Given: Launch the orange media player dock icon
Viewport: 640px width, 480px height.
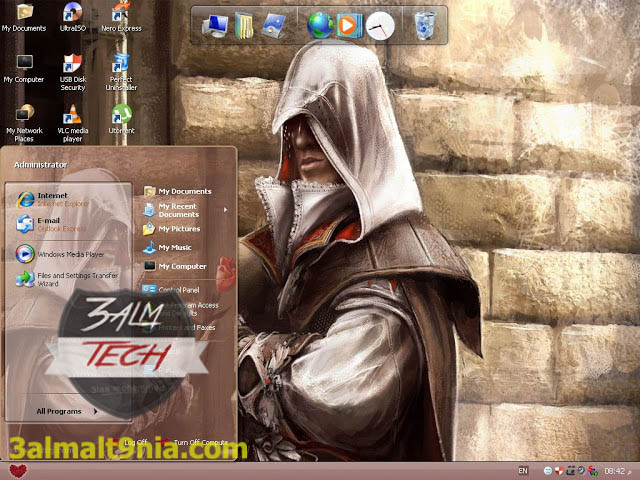Looking at the screenshot, I should point(349,26).
